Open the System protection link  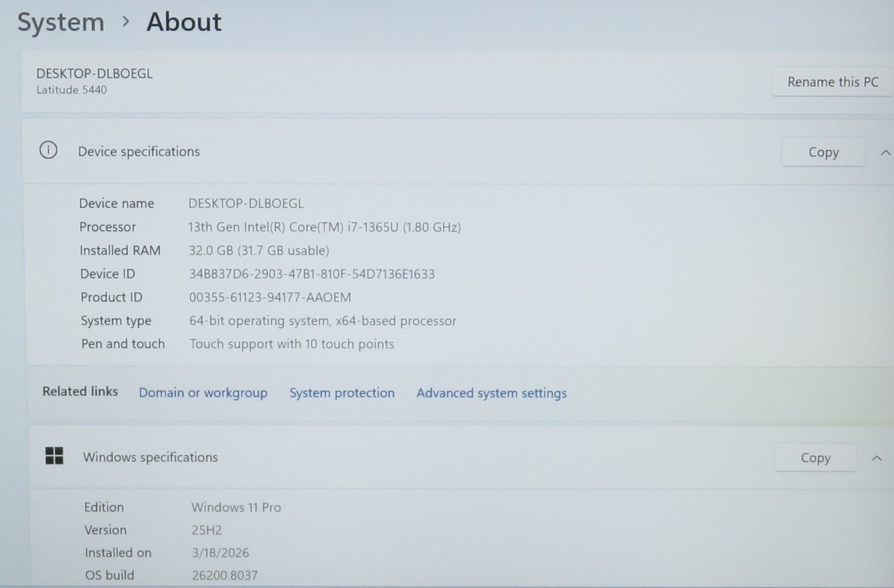point(341,393)
